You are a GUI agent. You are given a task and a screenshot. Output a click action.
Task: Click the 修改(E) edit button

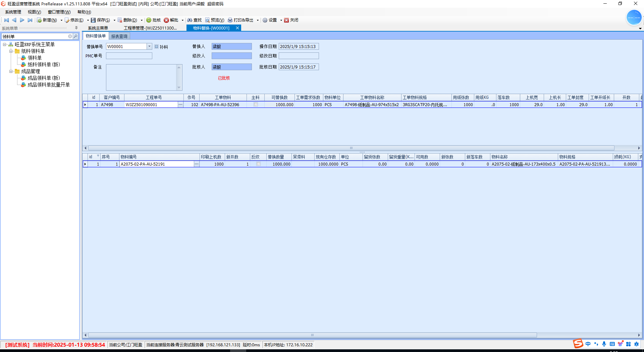click(x=74, y=20)
